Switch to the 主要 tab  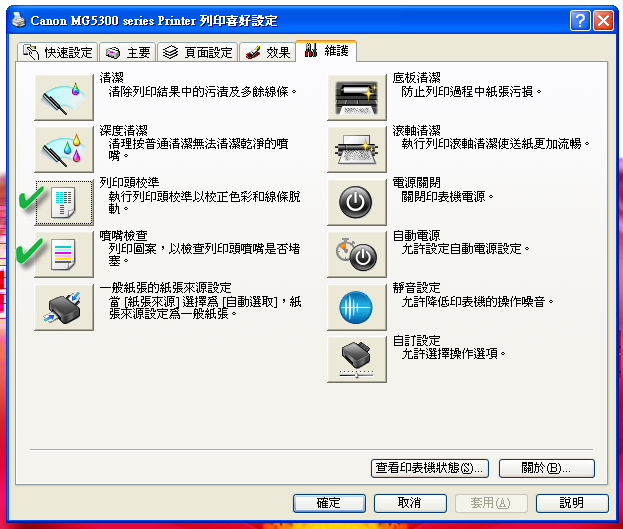128,52
